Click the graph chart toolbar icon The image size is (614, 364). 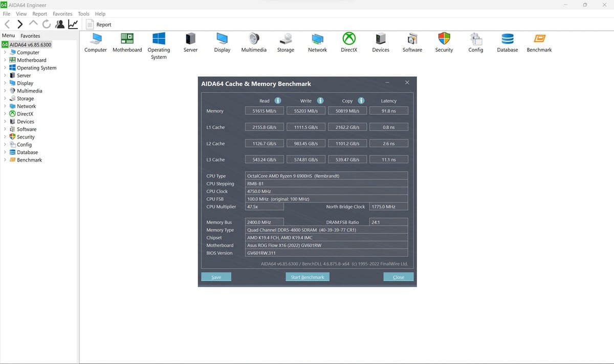(73, 24)
